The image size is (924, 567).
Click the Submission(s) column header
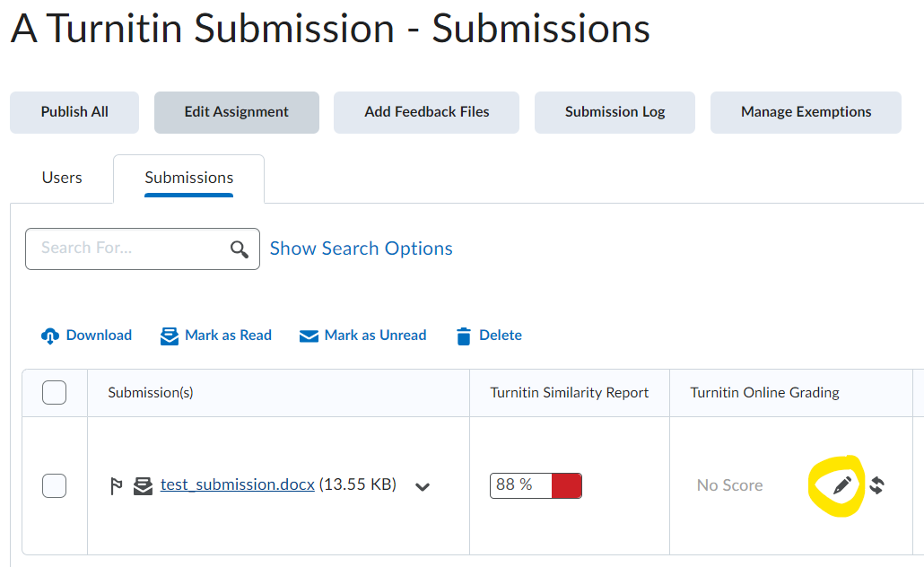(151, 393)
